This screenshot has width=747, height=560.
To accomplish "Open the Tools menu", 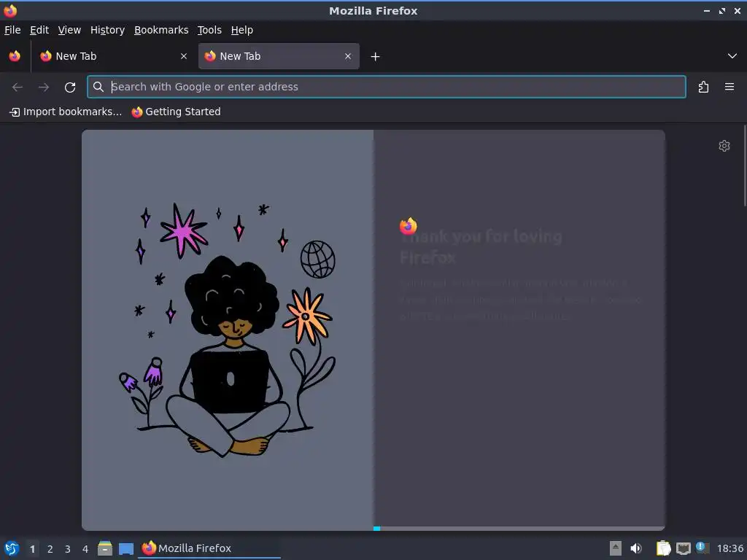I will tap(209, 30).
